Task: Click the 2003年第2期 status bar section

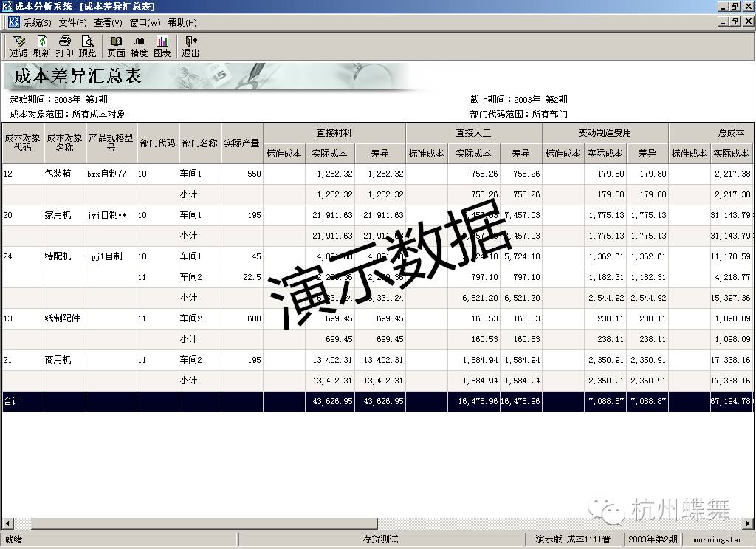Action: coord(653,540)
